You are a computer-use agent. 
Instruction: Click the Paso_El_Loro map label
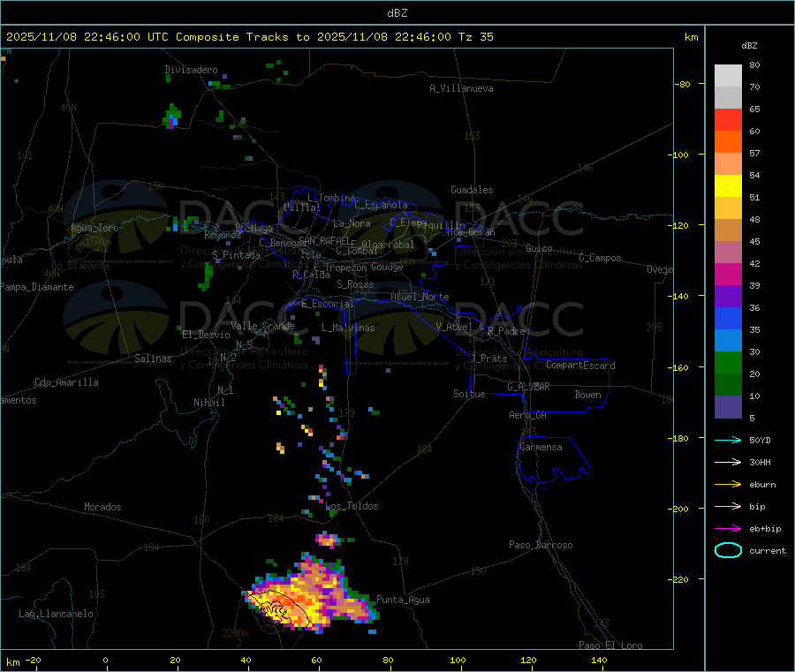[611, 646]
